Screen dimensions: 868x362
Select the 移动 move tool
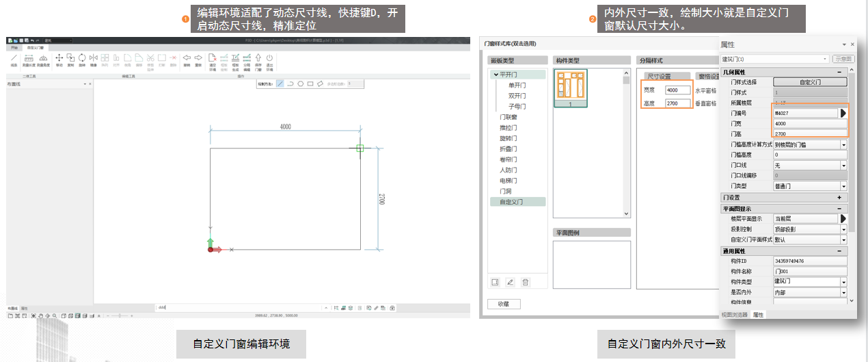coord(59,60)
